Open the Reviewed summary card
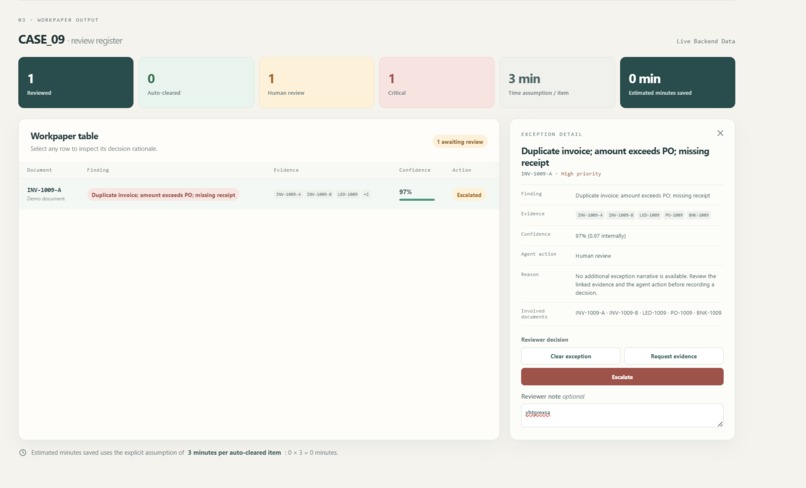806x488 pixels. click(76, 82)
